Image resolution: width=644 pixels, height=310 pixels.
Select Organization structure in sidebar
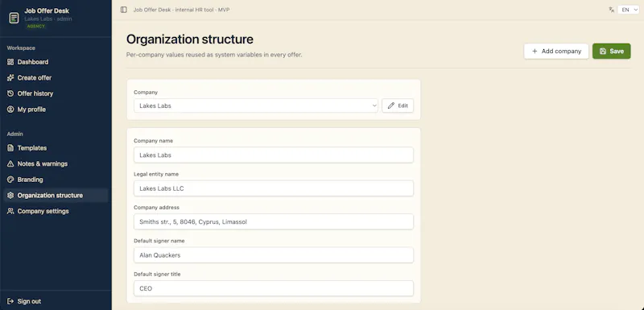(56, 196)
